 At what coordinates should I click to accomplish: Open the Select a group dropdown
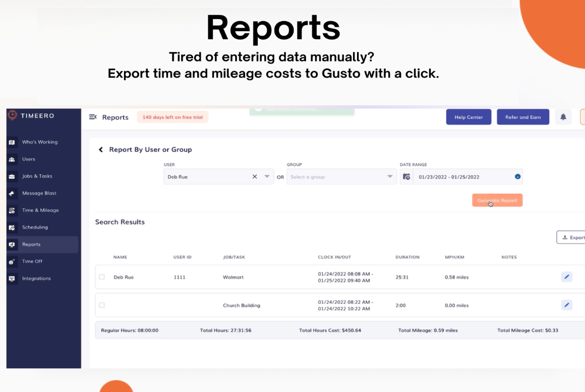pyautogui.click(x=341, y=177)
